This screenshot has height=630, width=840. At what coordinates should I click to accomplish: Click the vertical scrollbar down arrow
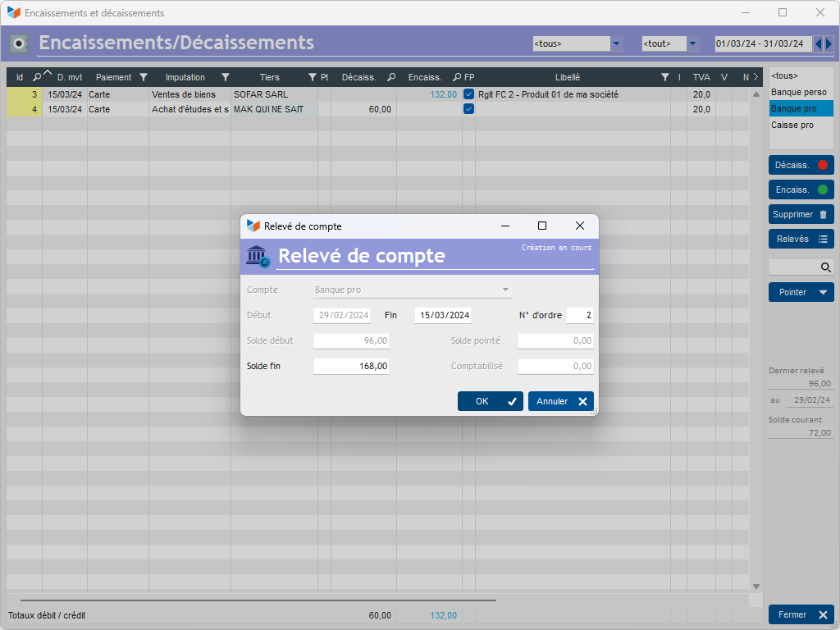coord(756,586)
